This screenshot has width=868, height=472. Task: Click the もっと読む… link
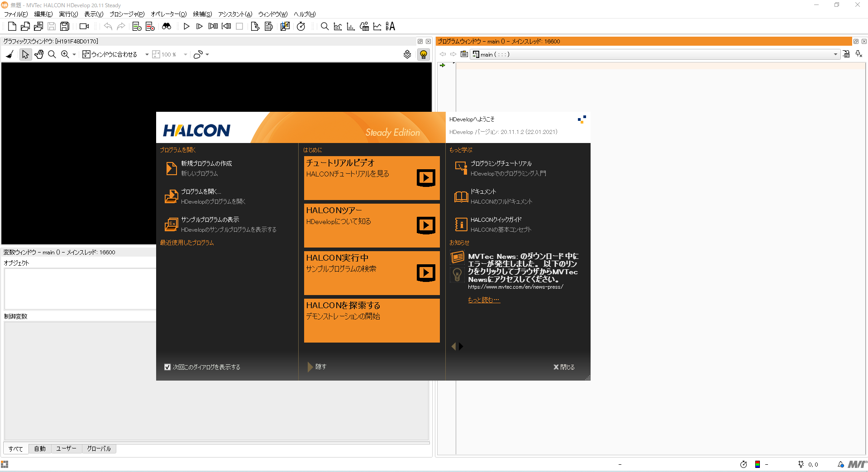point(484,300)
